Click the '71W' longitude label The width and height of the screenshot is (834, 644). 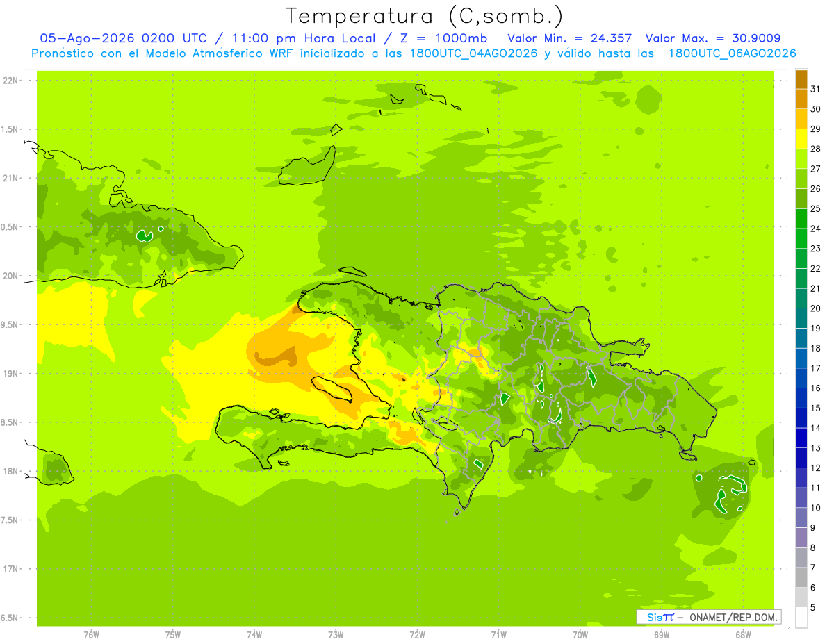[x=498, y=634]
